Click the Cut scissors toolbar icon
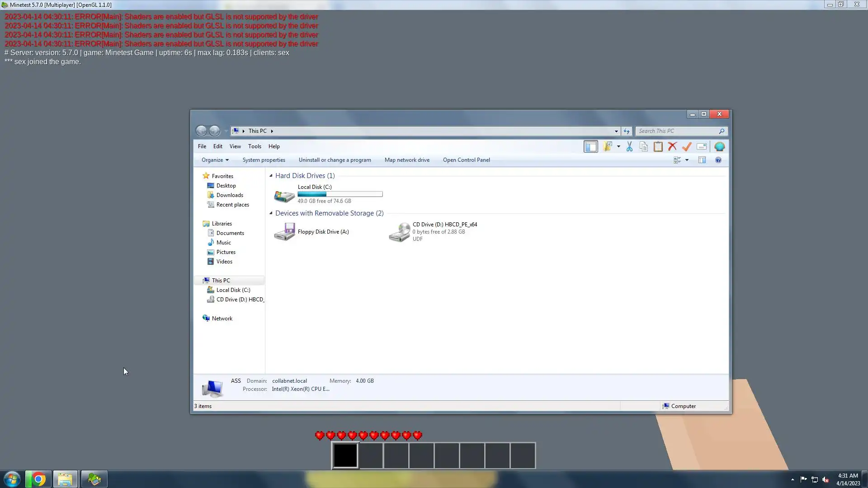The width and height of the screenshot is (868, 488). click(629, 147)
